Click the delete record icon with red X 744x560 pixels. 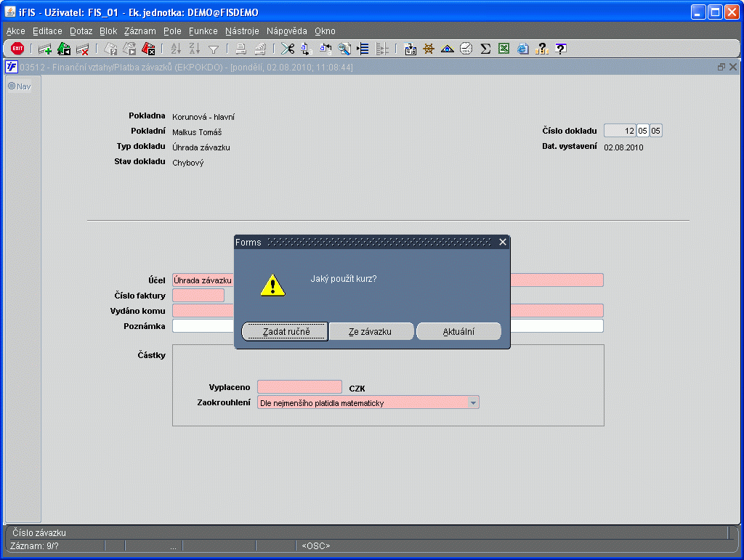click(83, 49)
